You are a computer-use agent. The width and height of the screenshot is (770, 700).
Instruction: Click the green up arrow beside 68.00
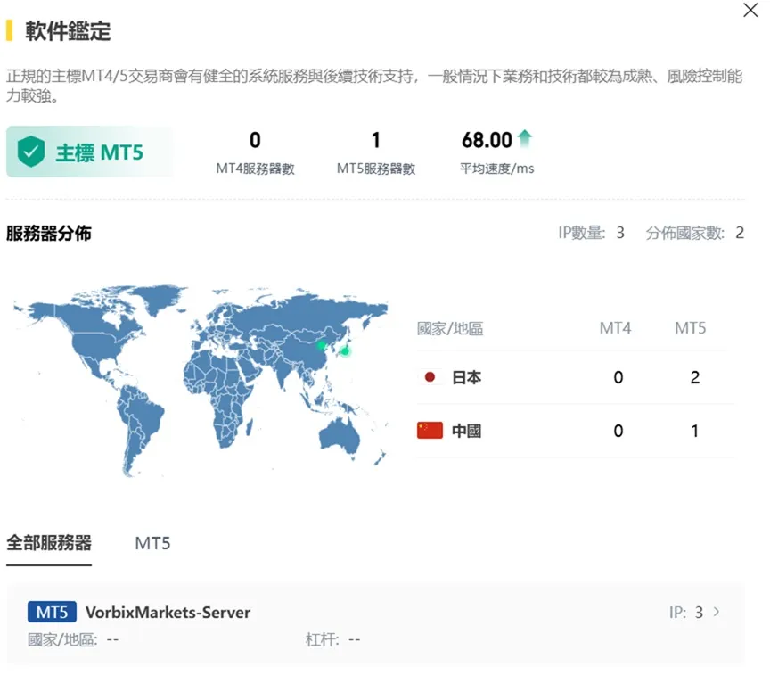point(525,138)
